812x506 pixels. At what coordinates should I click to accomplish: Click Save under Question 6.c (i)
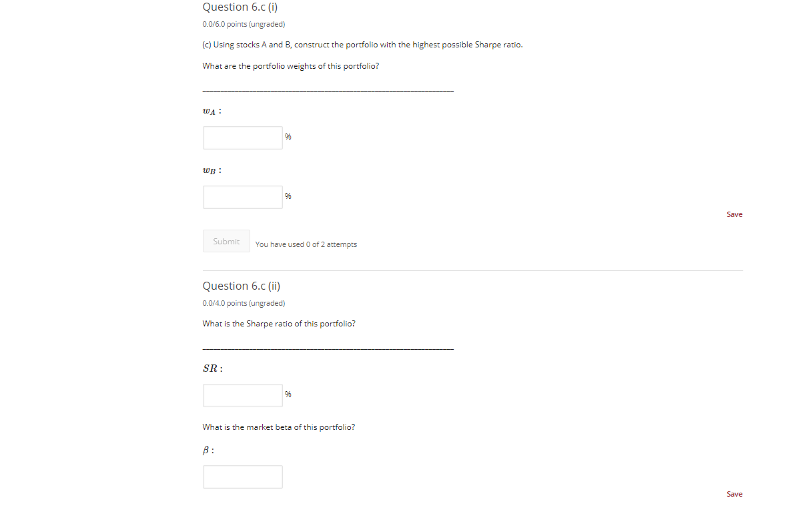[734, 214]
